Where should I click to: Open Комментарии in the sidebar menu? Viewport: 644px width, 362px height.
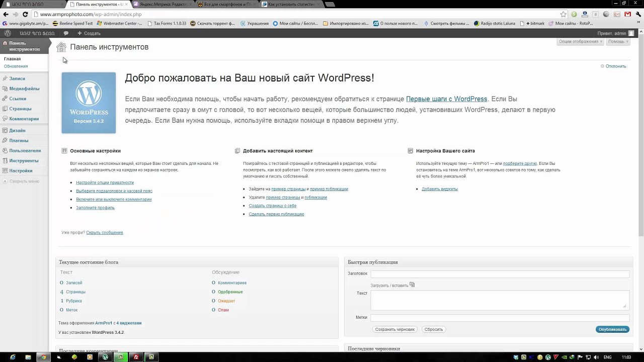pyautogui.click(x=24, y=119)
